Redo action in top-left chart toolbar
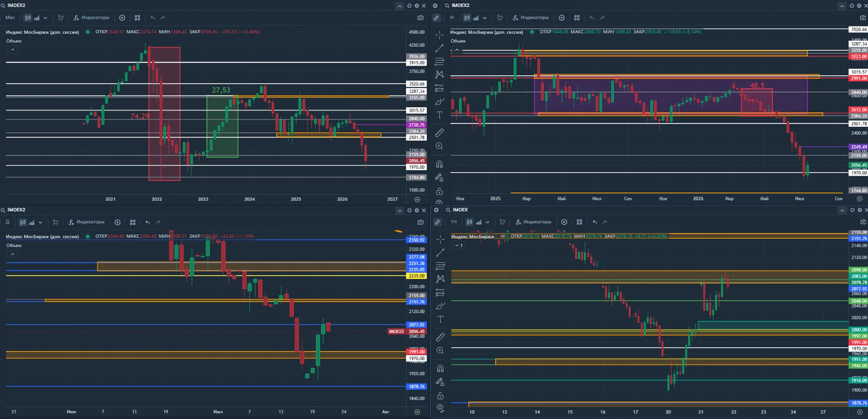The image size is (868, 419). click(x=163, y=18)
